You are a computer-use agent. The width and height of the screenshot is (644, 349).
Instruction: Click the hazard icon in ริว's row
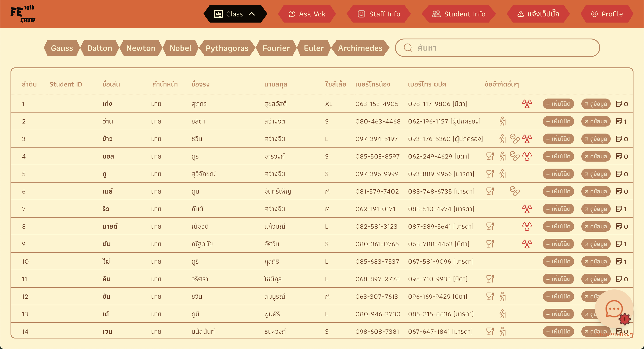527,209
